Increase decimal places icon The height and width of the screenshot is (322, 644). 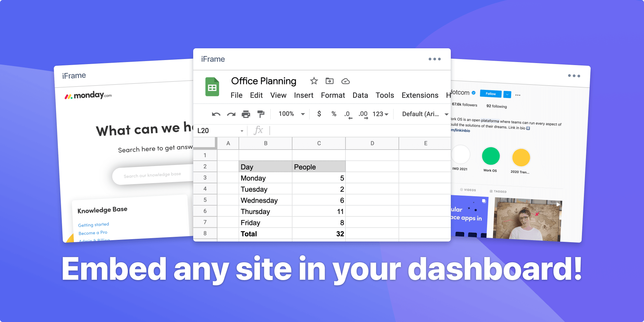[x=363, y=115]
